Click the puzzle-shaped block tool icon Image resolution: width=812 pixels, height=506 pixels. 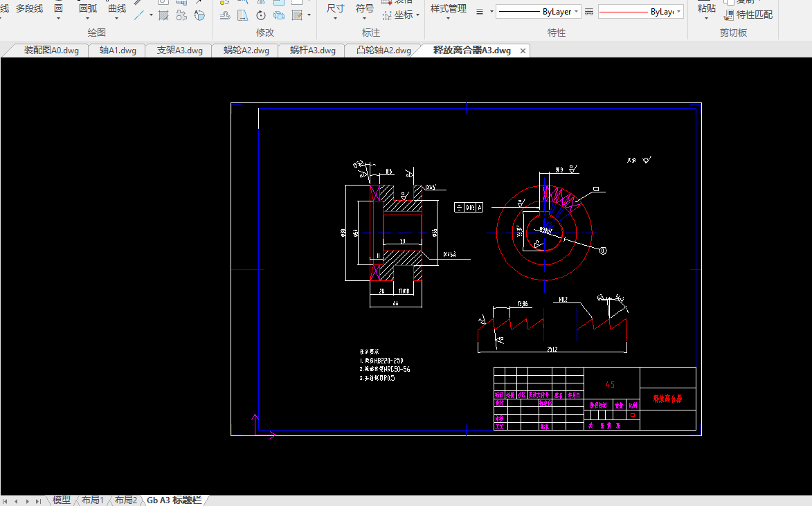(181, 15)
